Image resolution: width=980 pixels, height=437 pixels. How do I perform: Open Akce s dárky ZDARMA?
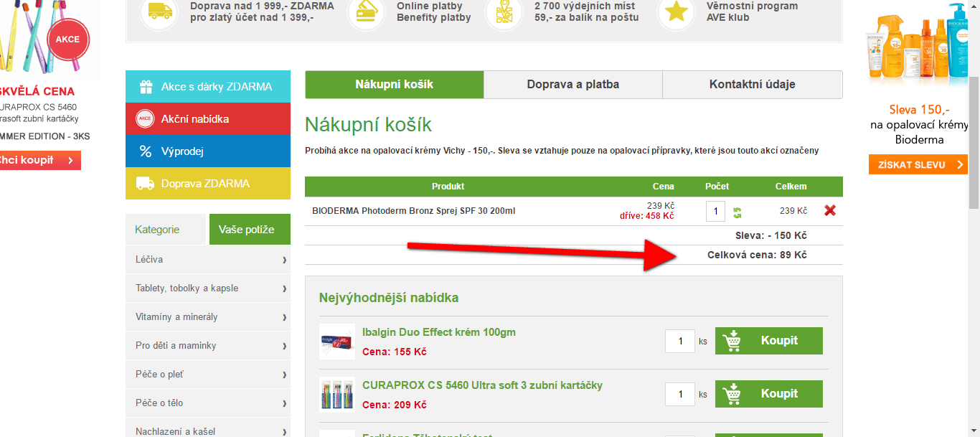click(x=208, y=87)
